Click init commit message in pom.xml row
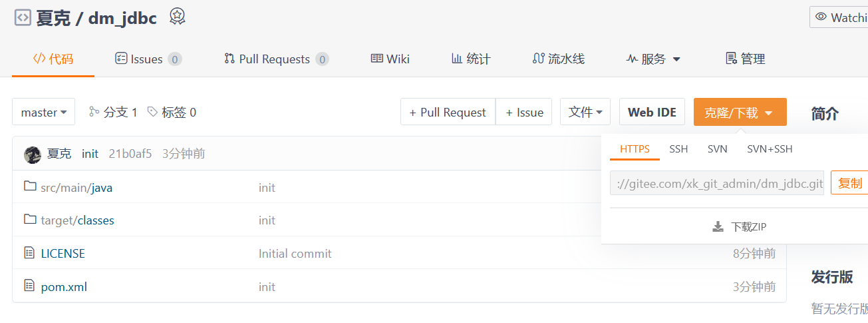Image resolution: width=868 pixels, height=323 pixels. tap(267, 287)
